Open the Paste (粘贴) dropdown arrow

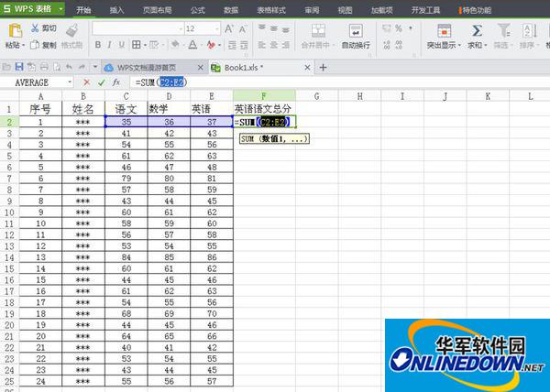pyautogui.click(x=24, y=46)
